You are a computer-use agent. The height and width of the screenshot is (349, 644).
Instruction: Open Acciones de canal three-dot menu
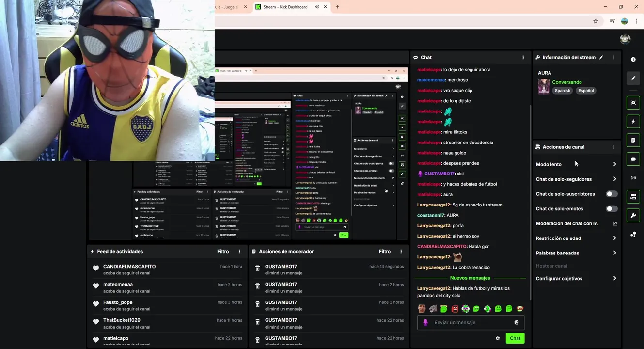[613, 147]
